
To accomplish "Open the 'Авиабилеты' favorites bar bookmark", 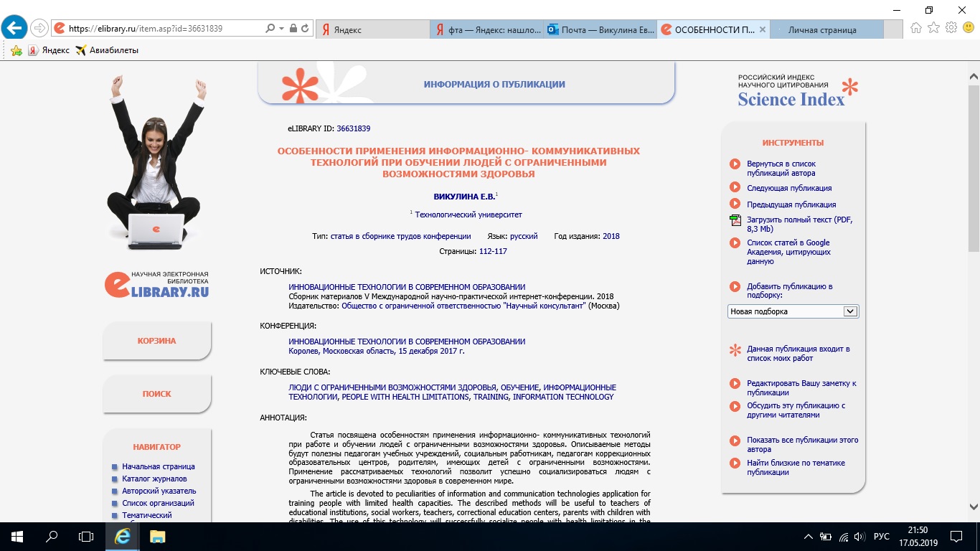I will 107,50.
